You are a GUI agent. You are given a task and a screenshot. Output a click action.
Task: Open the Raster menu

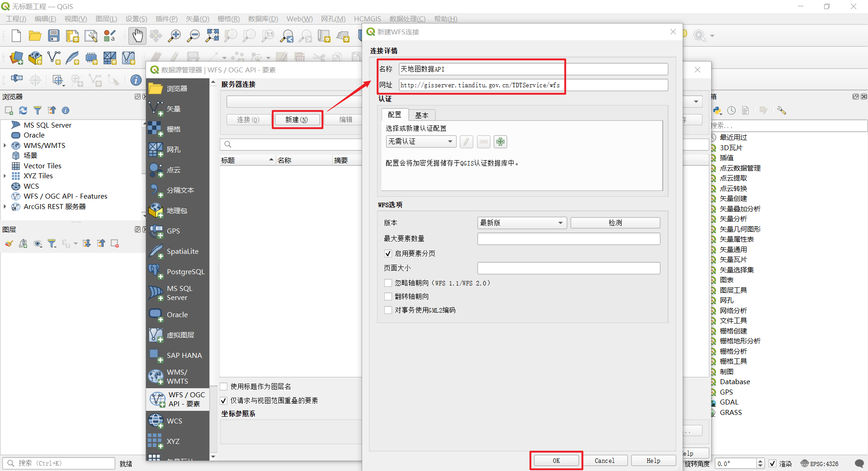[228, 19]
